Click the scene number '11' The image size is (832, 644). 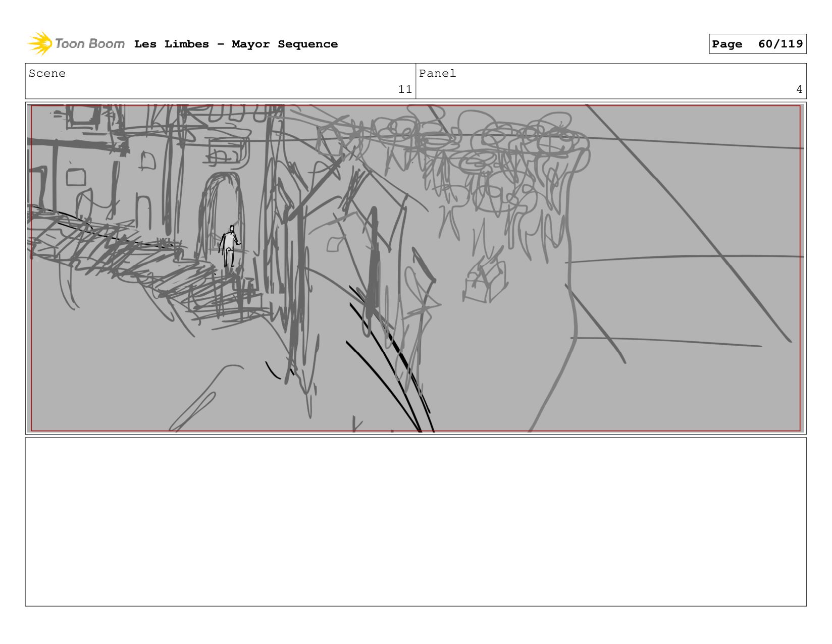(x=405, y=89)
